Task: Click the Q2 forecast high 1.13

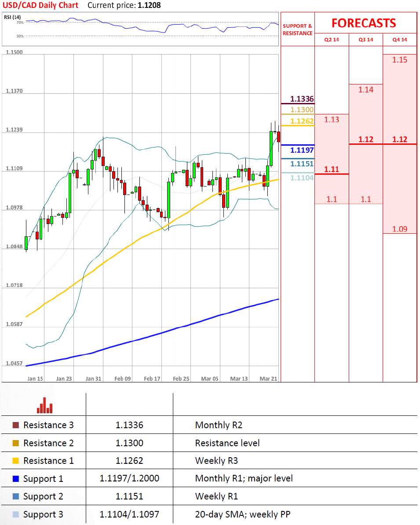Action: (332, 120)
